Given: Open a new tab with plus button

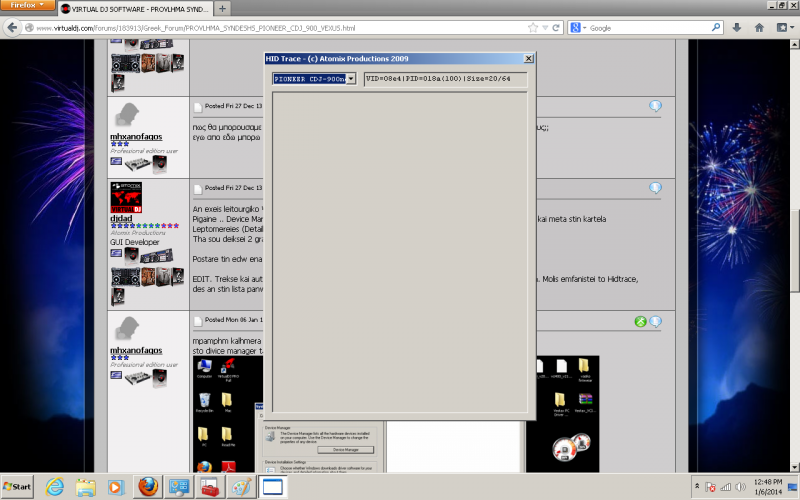Looking at the screenshot, I should tap(222, 9).
